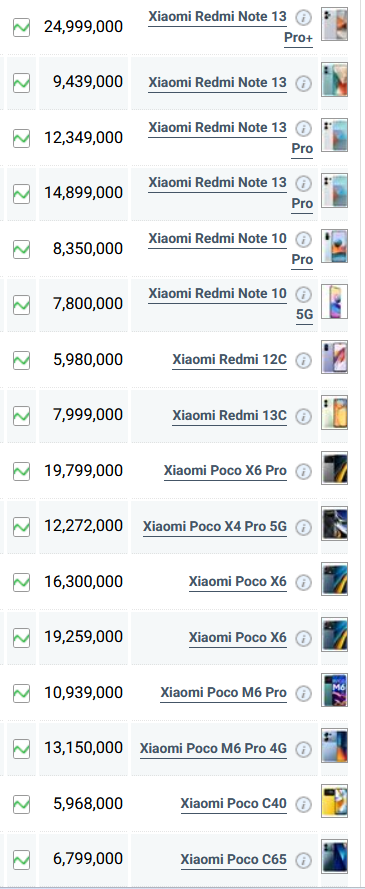Open info icon for Poco X4 Pro 5G
The height and width of the screenshot is (889, 365).
click(304, 528)
